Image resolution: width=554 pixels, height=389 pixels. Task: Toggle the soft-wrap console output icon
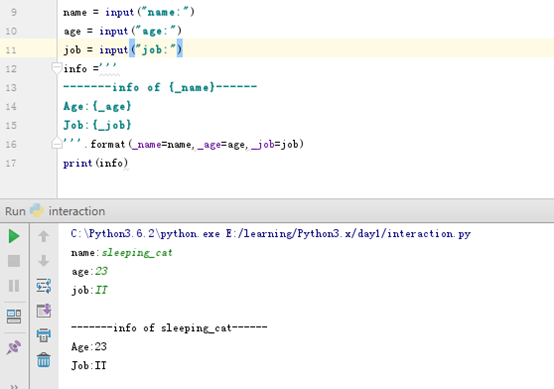[x=43, y=286]
